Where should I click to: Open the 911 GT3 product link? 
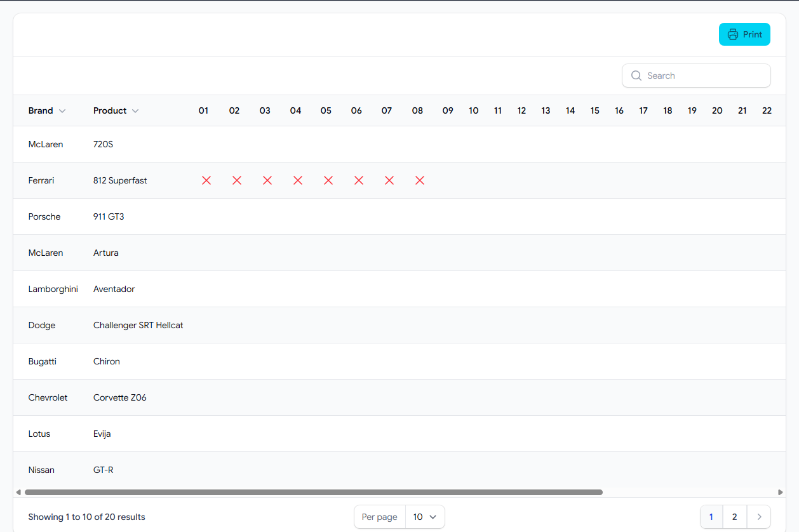tap(108, 216)
